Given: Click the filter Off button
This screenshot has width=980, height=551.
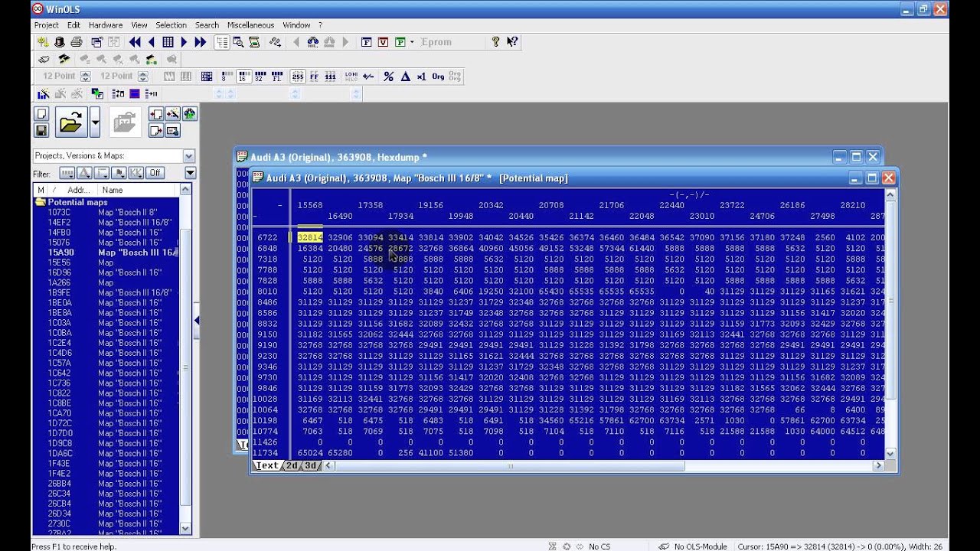Looking at the screenshot, I should [x=155, y=173].
